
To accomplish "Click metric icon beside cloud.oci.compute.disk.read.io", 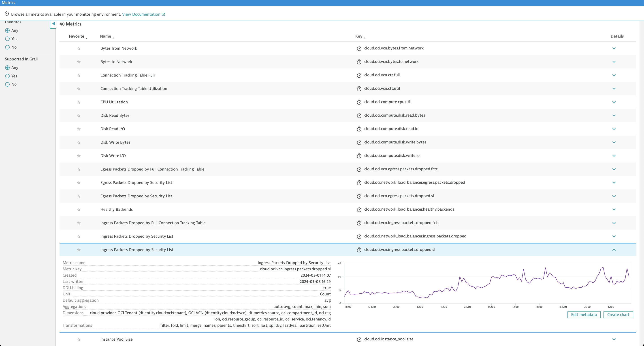I will click(359, 129).
